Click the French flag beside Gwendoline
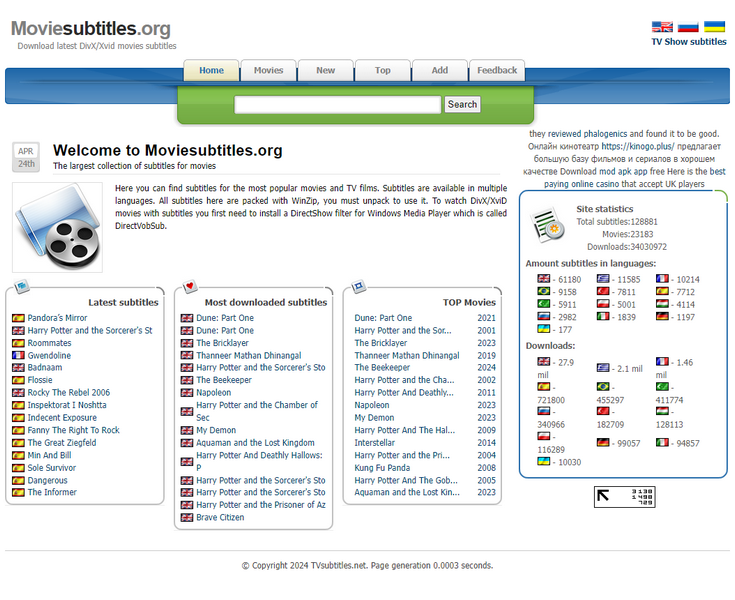735x600 pixels. click(x=18, y=355)
